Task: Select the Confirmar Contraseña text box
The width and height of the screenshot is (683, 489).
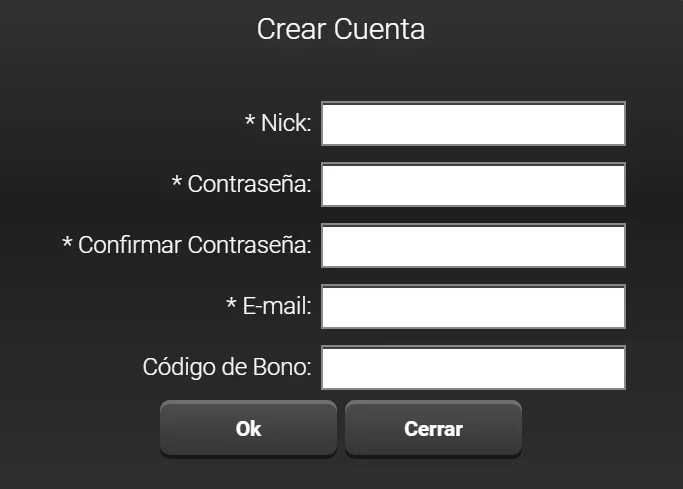Action: [473, 246]
